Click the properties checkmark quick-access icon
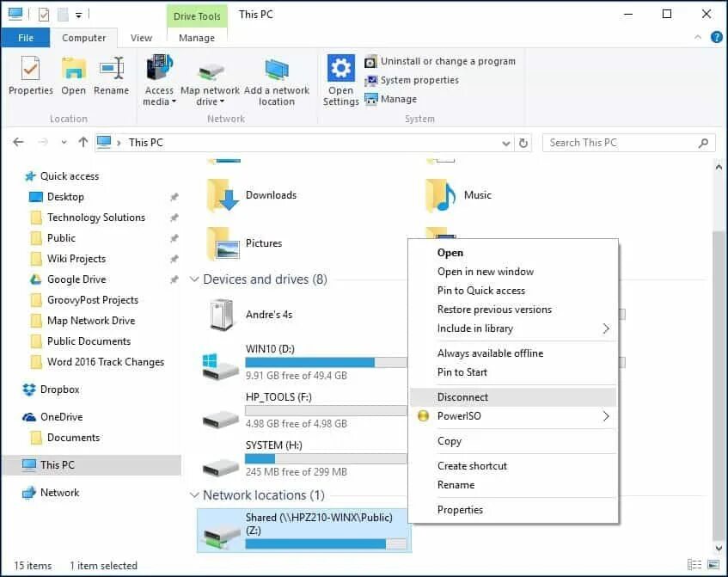The height and width of the screenshot is (577, 728). pyautogui.click(x=44, y=15)
